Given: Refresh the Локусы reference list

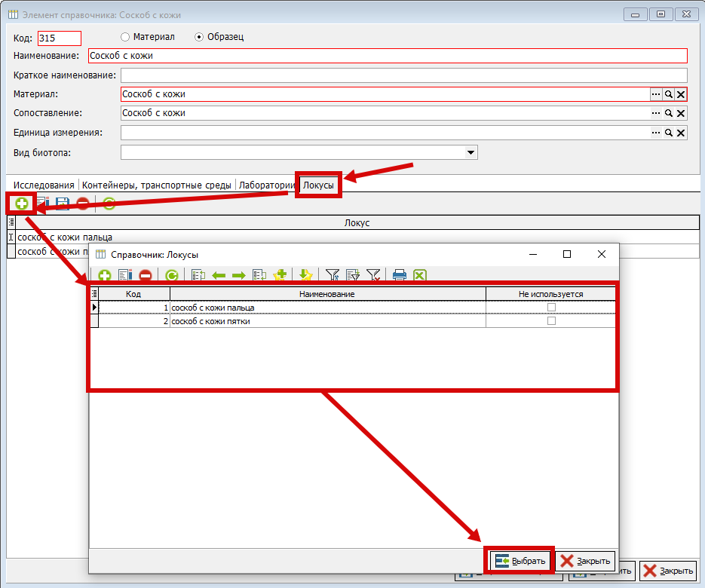Looking at the screenshot, I should tap(172, 276).
